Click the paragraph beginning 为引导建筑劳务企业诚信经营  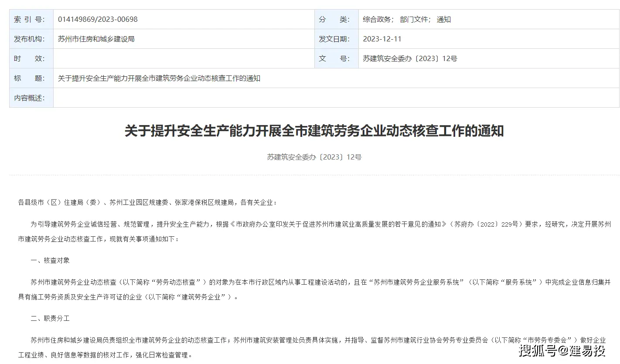point(314,231)
